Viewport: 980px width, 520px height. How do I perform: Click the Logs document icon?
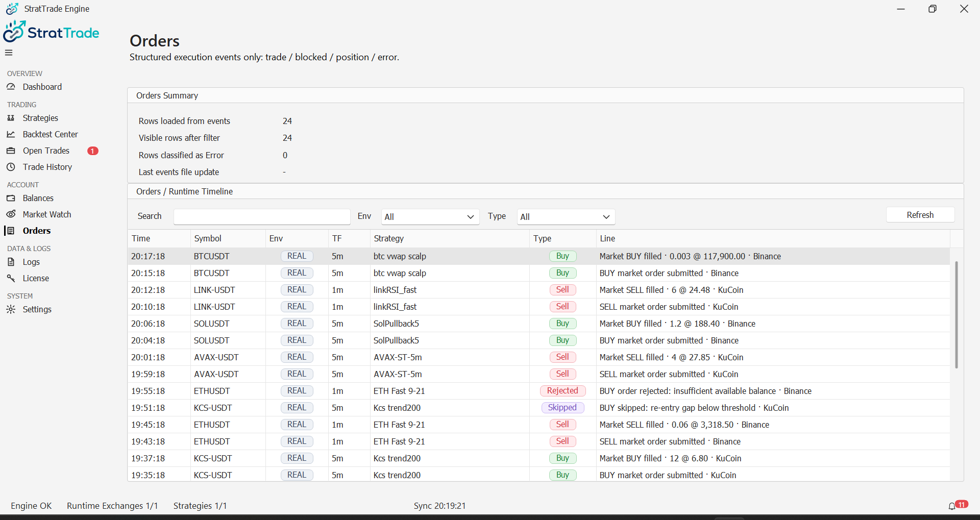pos(11,262)
